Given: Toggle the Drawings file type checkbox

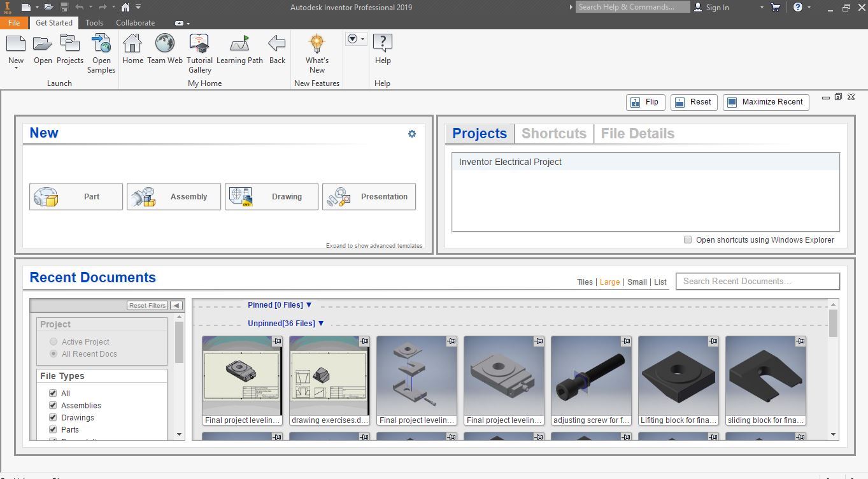Looking at the screenshot, I should [53, 417].
